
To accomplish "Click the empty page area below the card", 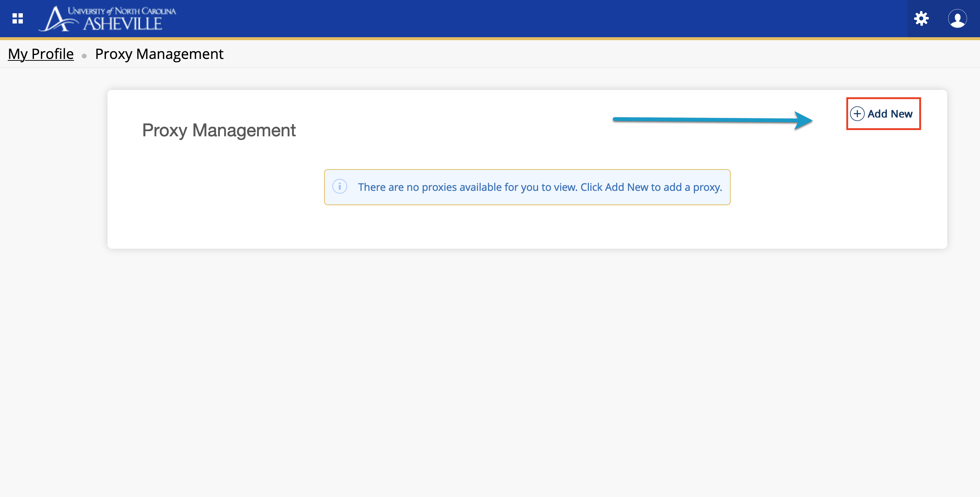I will tap(490, 361).
